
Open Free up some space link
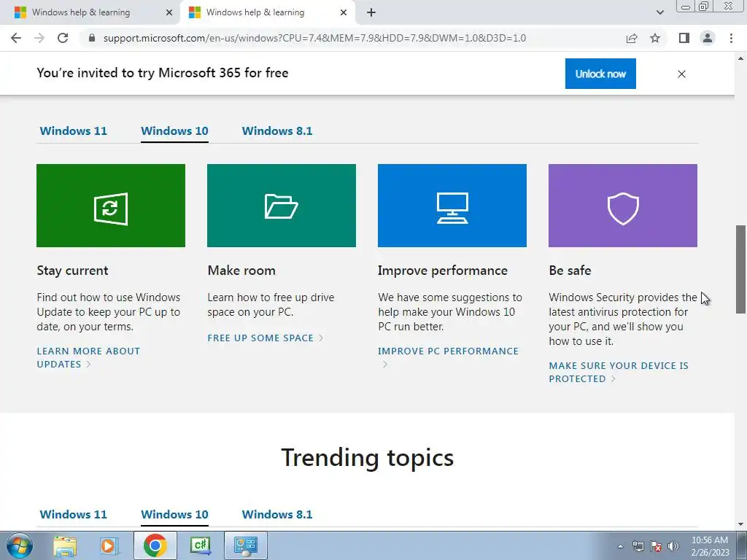tap(266, 338)
